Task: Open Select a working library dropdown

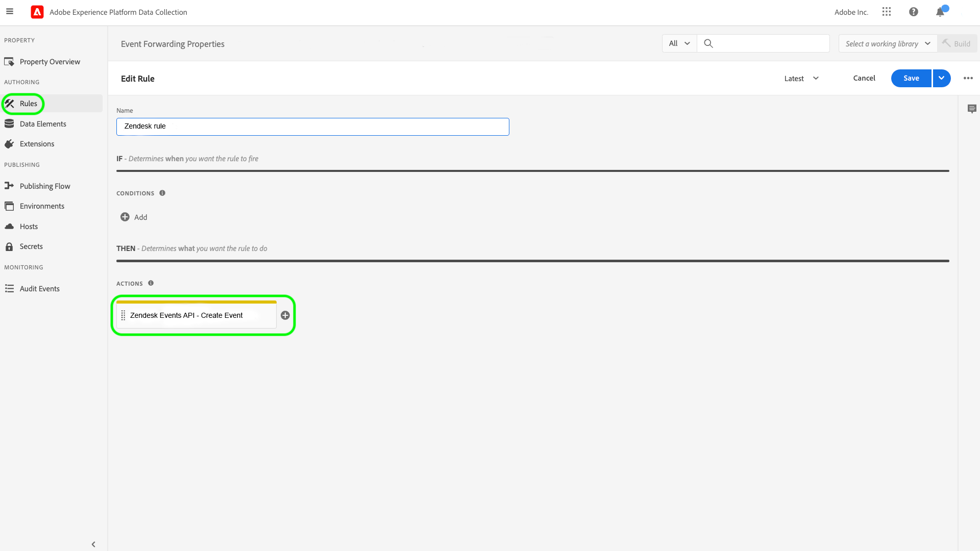Action: [x=888, y=43]
